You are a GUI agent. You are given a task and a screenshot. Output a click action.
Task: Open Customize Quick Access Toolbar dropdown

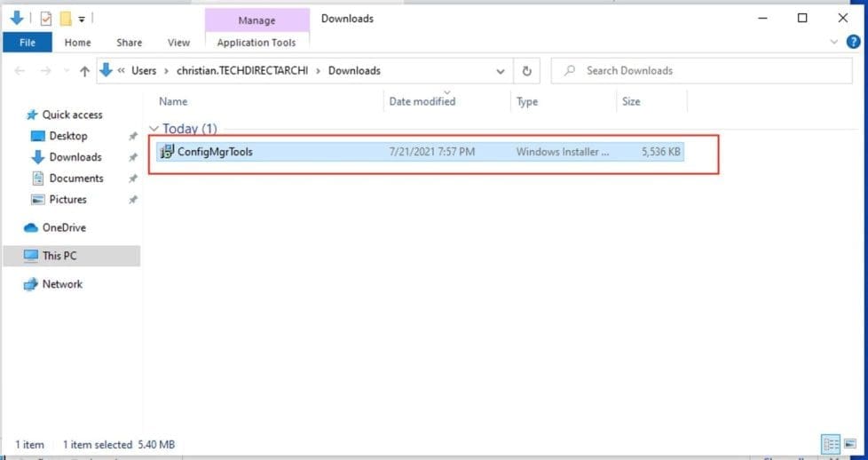coord(82,19)
